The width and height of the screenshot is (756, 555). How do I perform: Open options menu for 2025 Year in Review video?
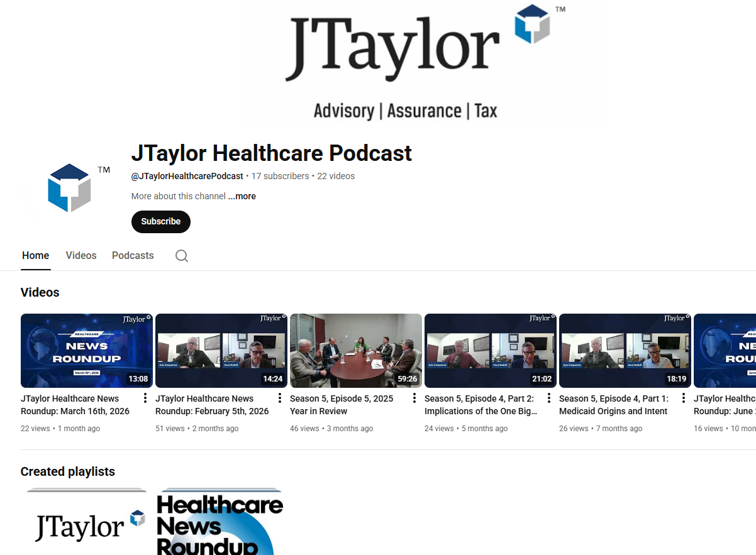click(414, 398)
